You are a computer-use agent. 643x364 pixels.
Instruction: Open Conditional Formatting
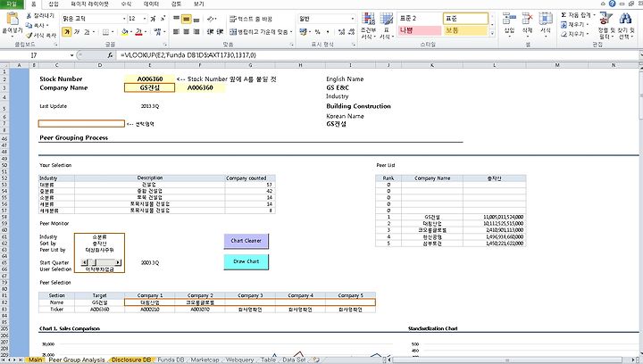tap(368, 26)
